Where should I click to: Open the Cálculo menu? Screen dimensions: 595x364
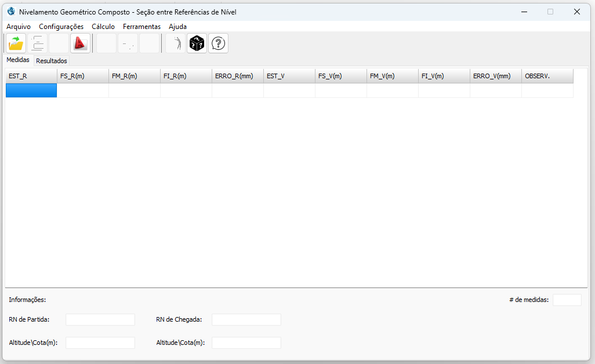point(103,26)
